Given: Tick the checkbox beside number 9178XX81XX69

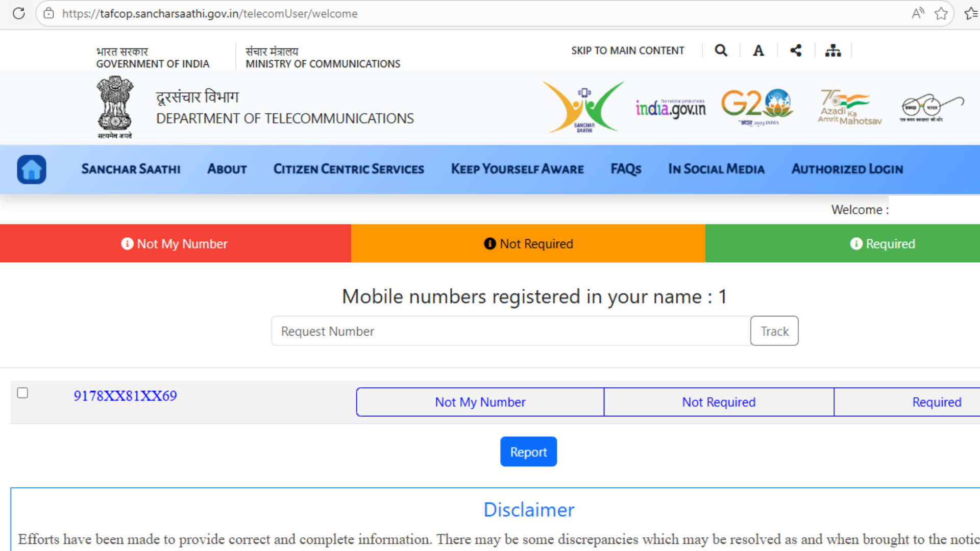Looking at the screenshot, I should click(x=22, y=393).
